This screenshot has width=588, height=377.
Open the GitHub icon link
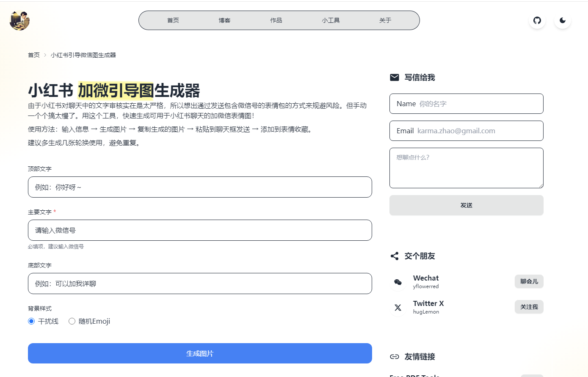pos(537,20)
